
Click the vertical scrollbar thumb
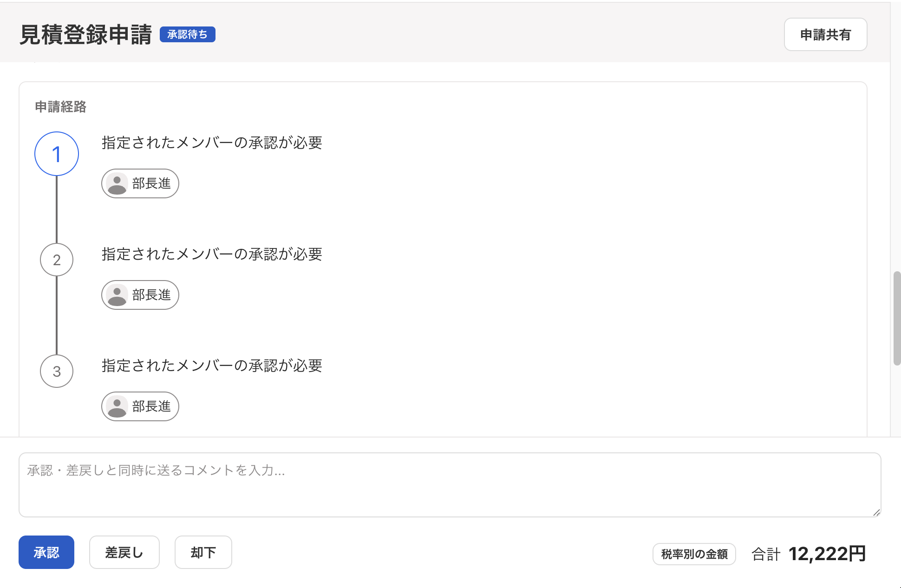(897, 319)
